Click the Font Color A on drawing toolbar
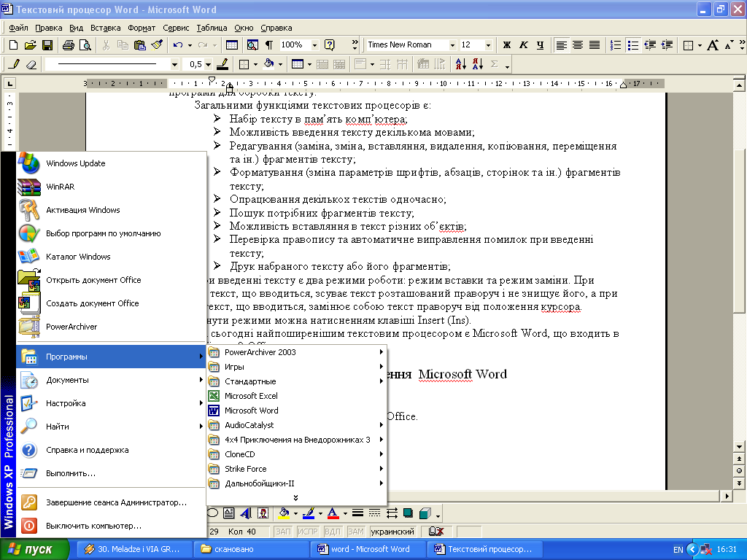 click(x=333, y=513)
